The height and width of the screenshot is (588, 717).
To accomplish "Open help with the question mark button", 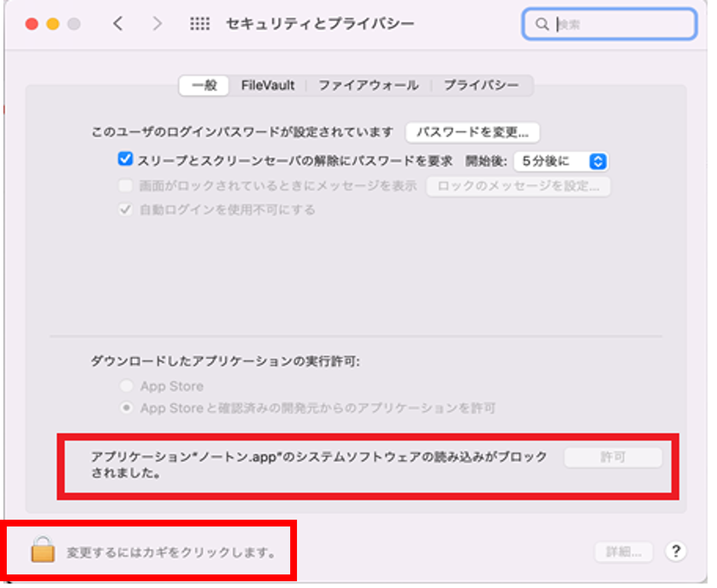I will tap(676, 551).
